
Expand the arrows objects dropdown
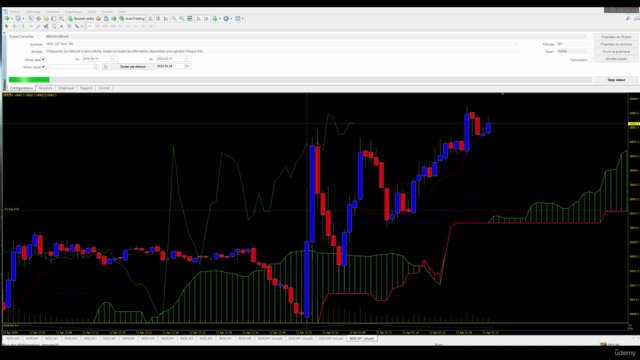(82, 26)
